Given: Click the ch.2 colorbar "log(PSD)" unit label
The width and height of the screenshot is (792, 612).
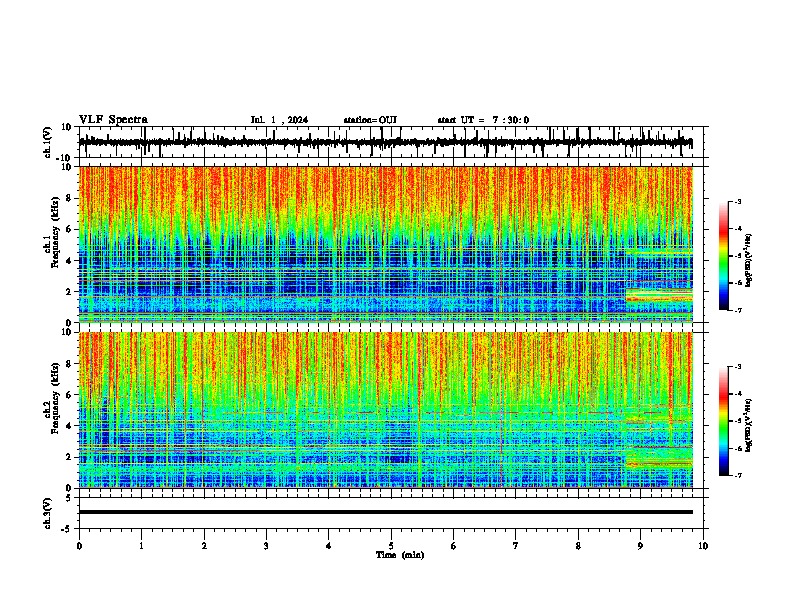Looking at the screenshot, I should coord(748,425).
